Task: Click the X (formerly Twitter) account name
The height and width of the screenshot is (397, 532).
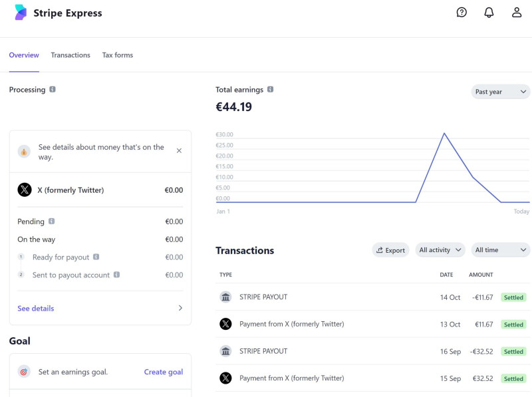Action: (x=70, y=190)
